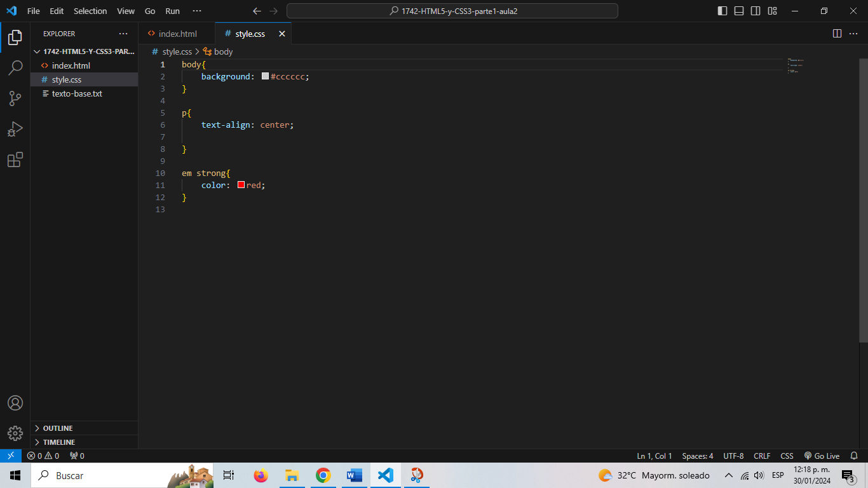Change encoding via UTF-8
The width and height of the screenshot is (868, 488).
pyautogui.click(x=733, y=456)
